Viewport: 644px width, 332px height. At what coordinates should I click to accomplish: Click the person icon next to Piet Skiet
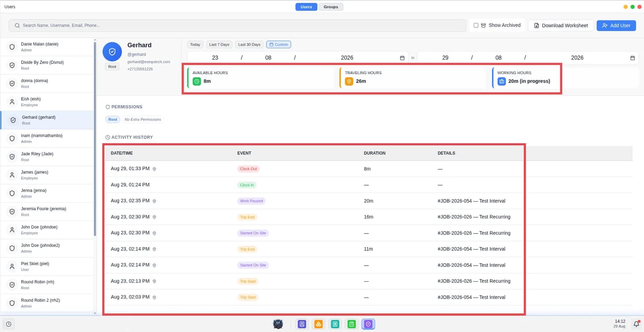coord(12,266)
